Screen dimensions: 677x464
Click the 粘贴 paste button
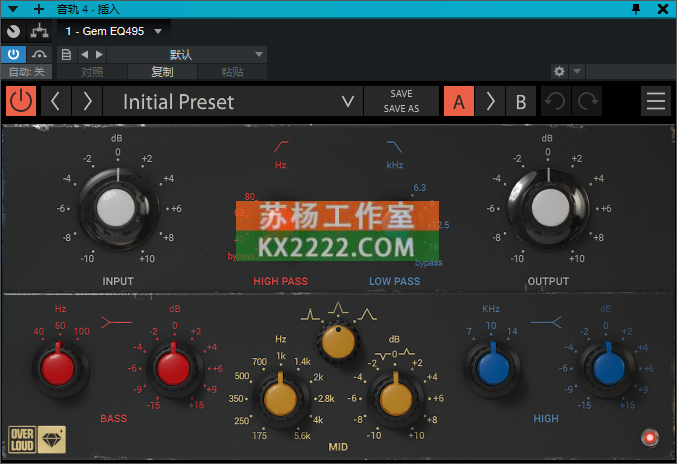point(232,72)
